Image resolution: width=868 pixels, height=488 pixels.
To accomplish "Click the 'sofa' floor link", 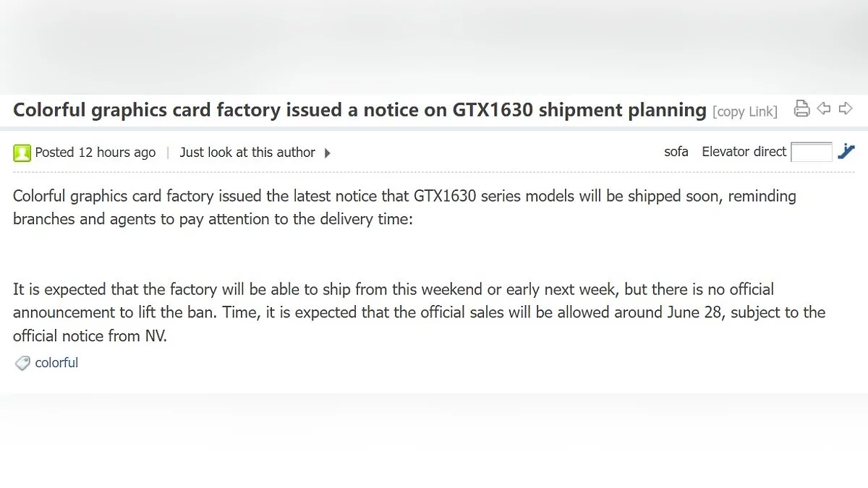I will (x=676, y=152).
